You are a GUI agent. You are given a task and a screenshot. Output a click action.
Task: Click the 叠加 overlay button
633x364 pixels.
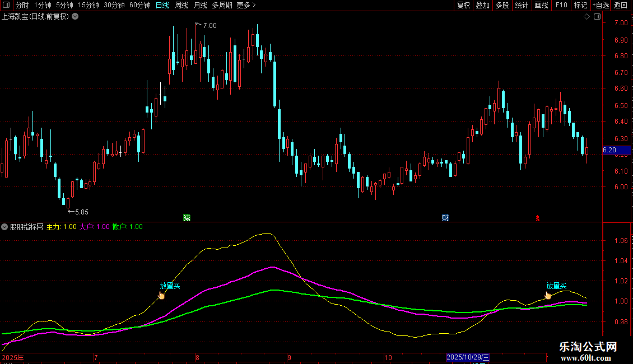[x=483, y=5]
